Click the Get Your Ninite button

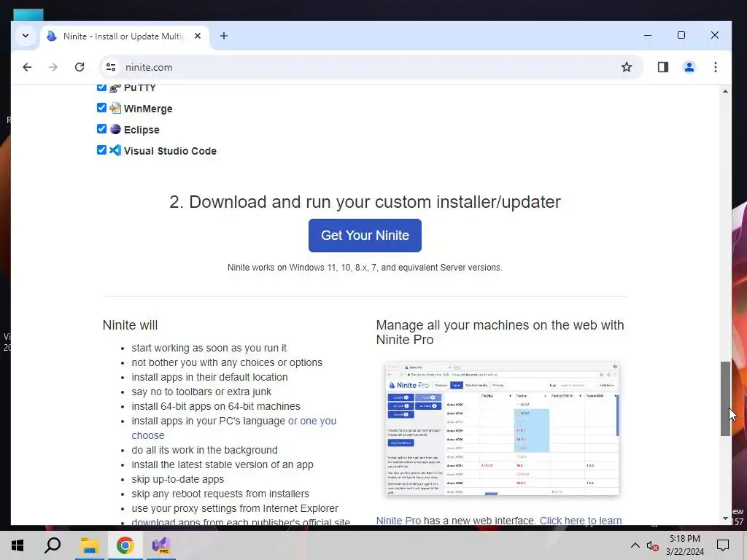365,236
